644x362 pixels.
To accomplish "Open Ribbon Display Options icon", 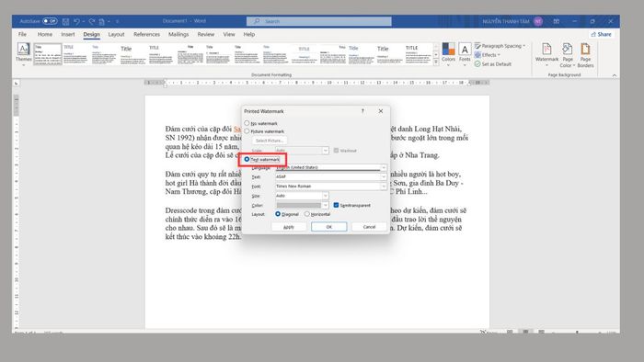I will [556, 21].
